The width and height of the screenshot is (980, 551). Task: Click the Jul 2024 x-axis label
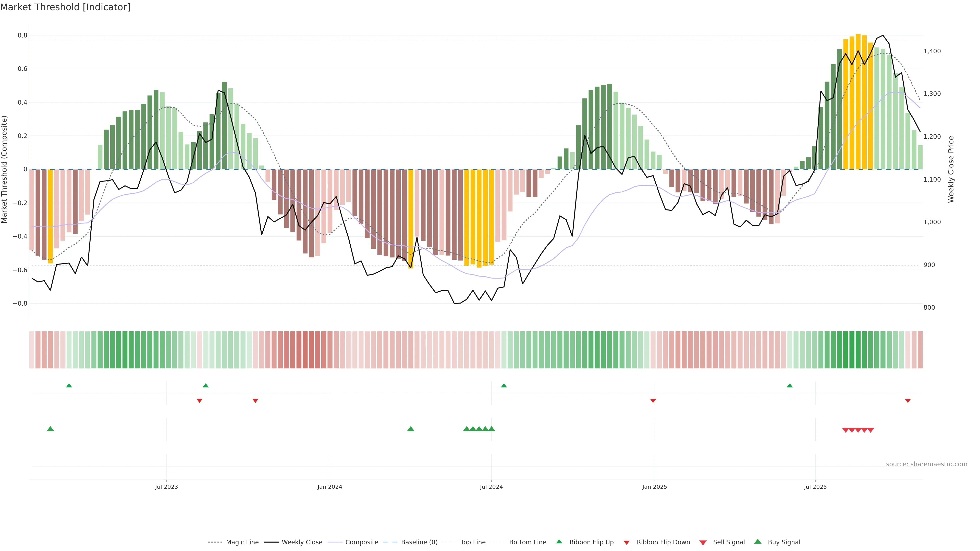click(x=491, y=487)
